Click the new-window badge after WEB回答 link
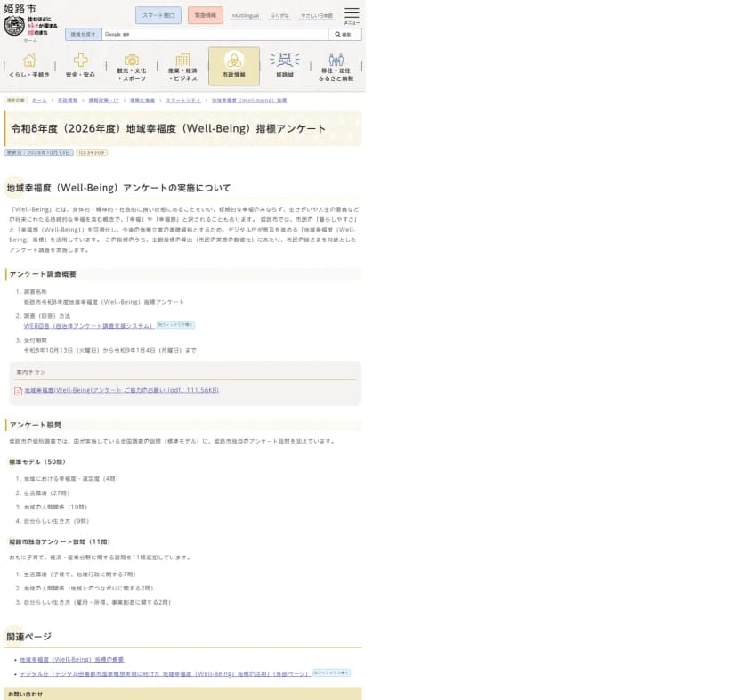Viewport: 737px width, 700px height. tap(175, 324)
